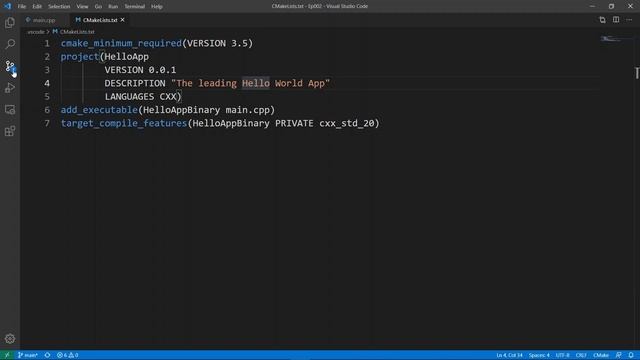Close the CMakeLists.txt tab
Viewport: 640px width, 360px height.
122,20
